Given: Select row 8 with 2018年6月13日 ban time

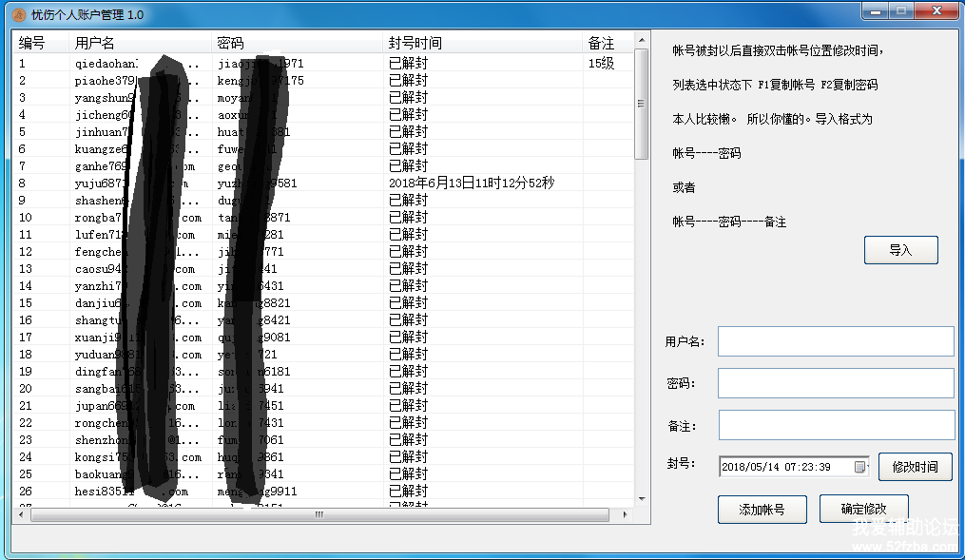Looking at the screenshot, I should (323, 183).
